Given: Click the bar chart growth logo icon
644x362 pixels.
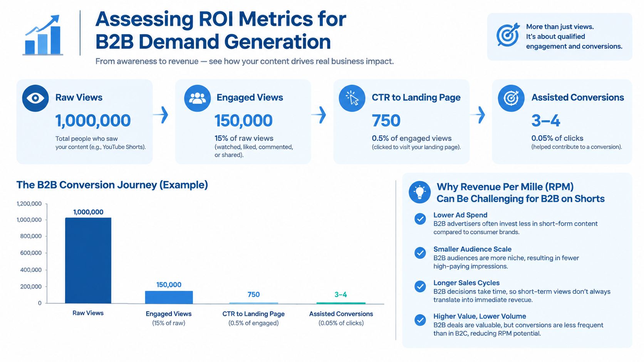Looking at the screenshot, I should [43, 35].
